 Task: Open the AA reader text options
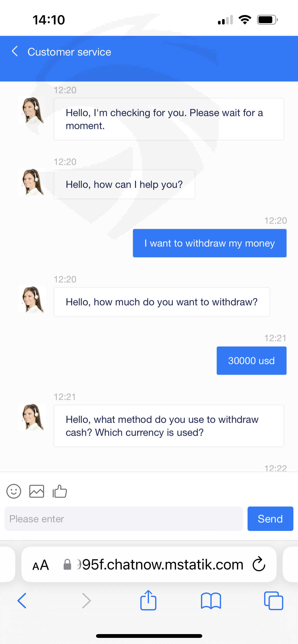40,565
